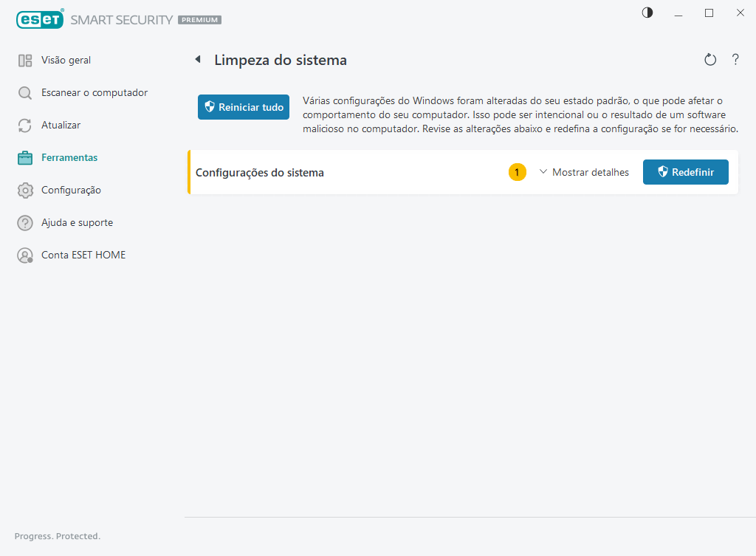Click the Redefinir button
Screen dimensions: 756x556
[685, 172]
